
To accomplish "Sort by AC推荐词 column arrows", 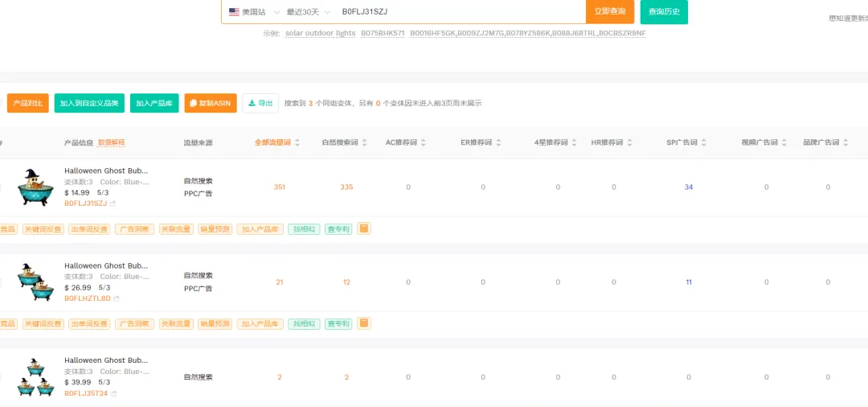I will pyautogui.click(x=424, y=143).
